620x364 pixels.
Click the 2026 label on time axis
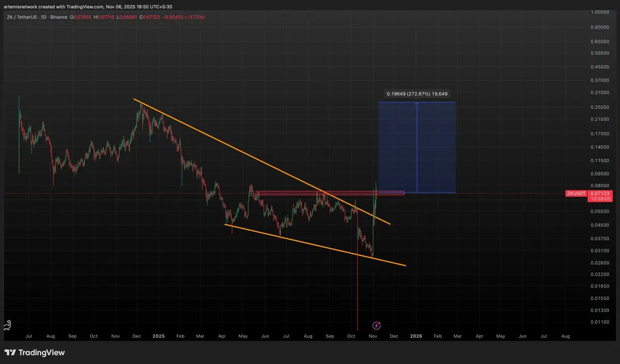[416, 336]
